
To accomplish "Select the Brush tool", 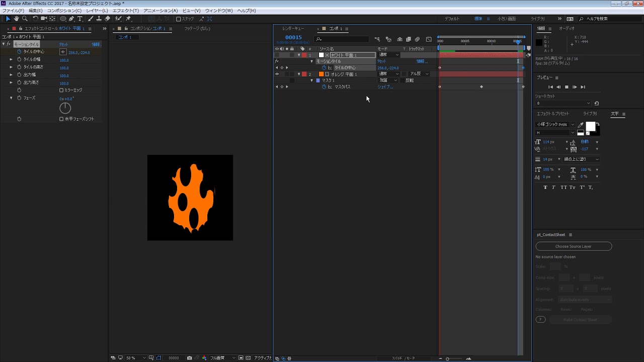I will 91,19.
